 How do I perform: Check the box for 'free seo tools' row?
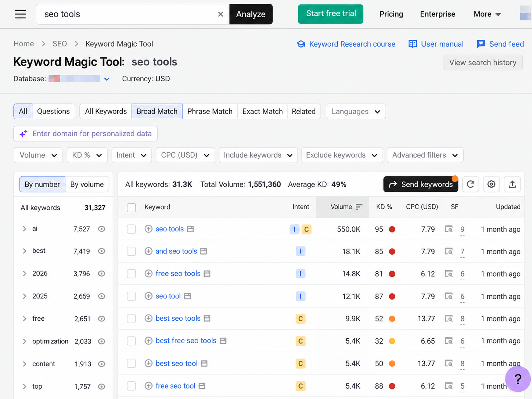[131, 274]
